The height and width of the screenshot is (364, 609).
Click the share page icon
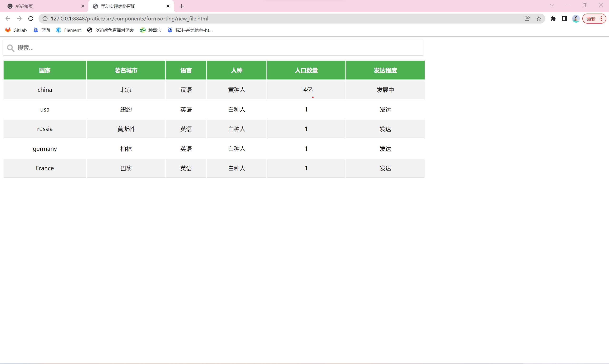(x=527, y=19)
